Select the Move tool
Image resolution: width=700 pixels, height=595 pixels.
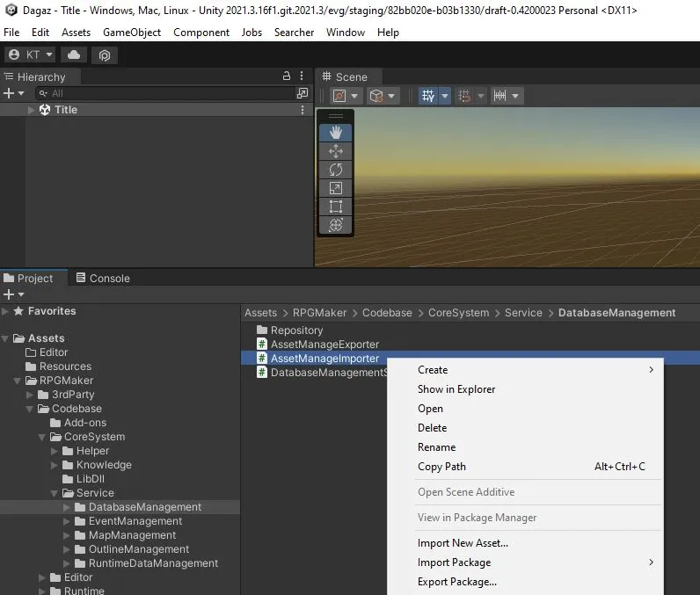[335, 151]
